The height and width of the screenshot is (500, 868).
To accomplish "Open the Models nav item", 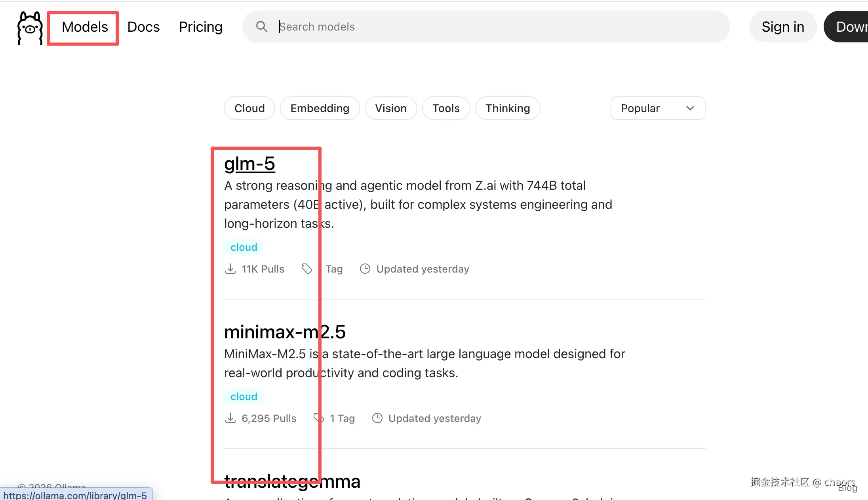I will 85,27.
